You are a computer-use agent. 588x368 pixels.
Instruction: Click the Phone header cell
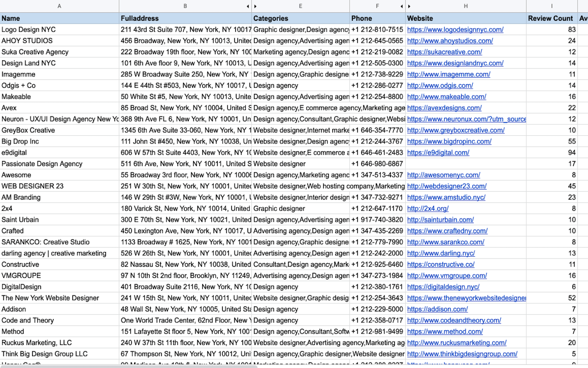[x=377, y=18]
